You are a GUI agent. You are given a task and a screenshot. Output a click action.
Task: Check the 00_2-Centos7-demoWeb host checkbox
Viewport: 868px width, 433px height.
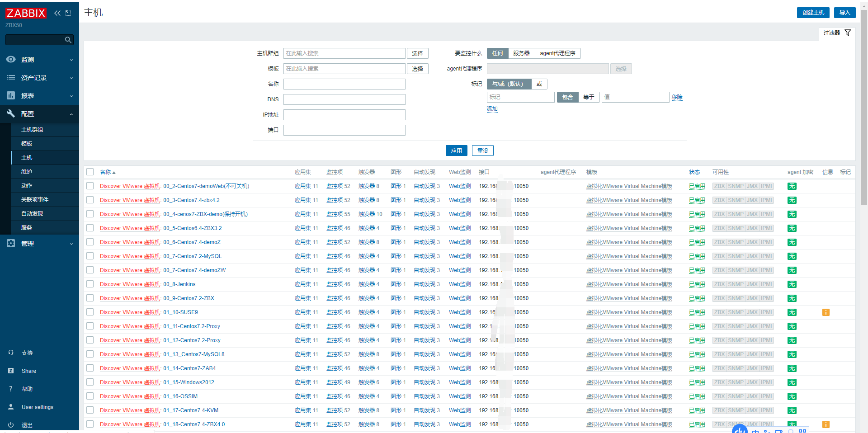90,186
